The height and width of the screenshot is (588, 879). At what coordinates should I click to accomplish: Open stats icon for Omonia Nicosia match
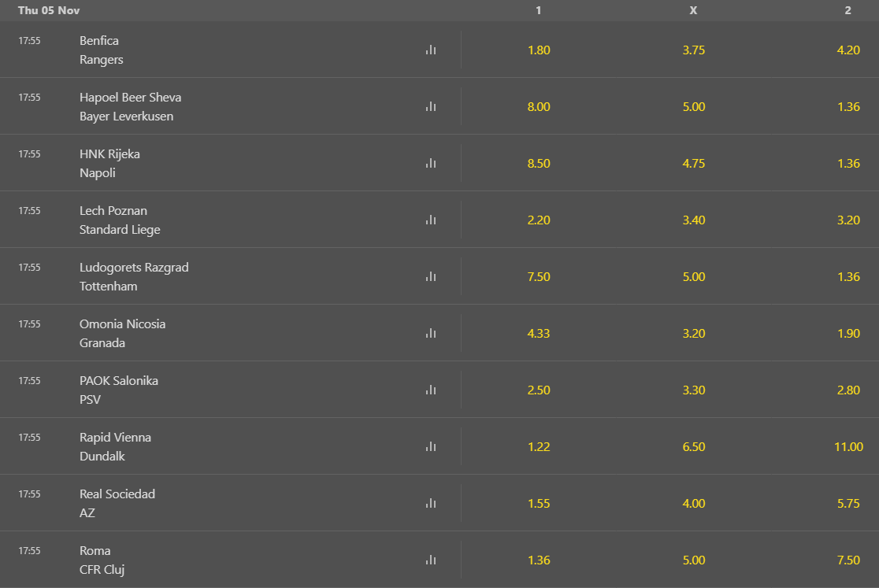(431, 333)
